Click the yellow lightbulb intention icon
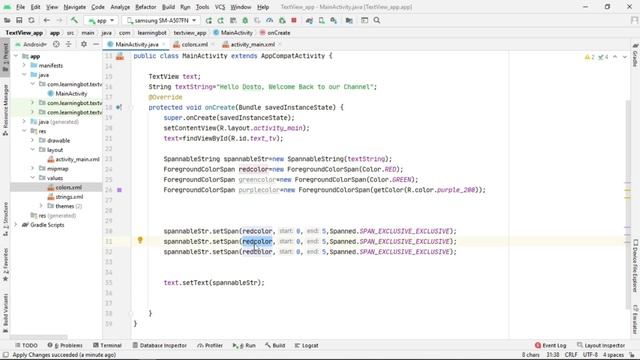The width and height of the screenshot is (640, 360). coord(140,240)
